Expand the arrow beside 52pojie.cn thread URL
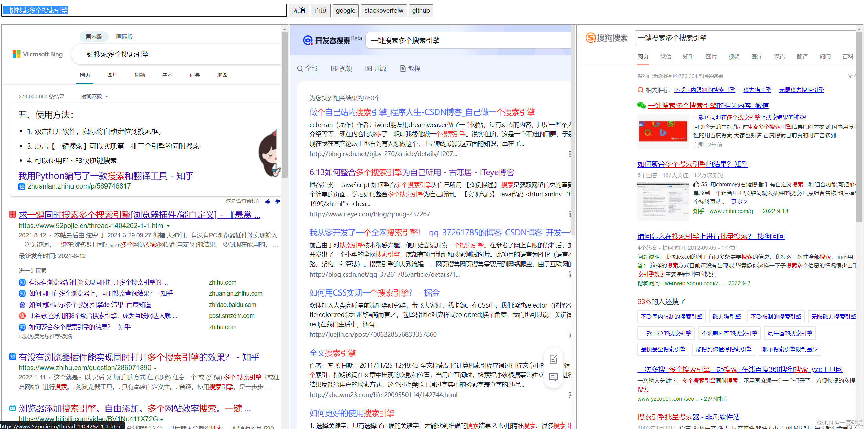This screenshot has width=868, height=429. (x=168, y=226)
